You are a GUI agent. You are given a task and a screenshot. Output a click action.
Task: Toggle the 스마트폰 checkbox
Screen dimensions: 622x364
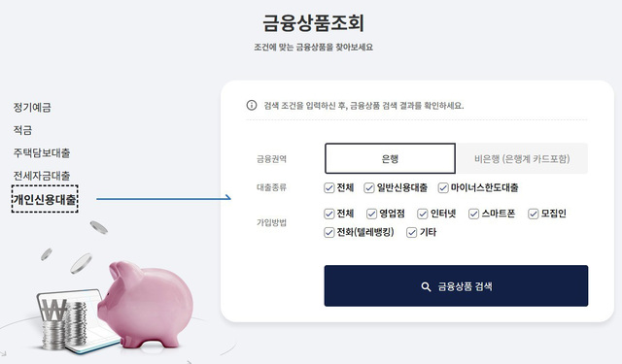coord(473,214)
